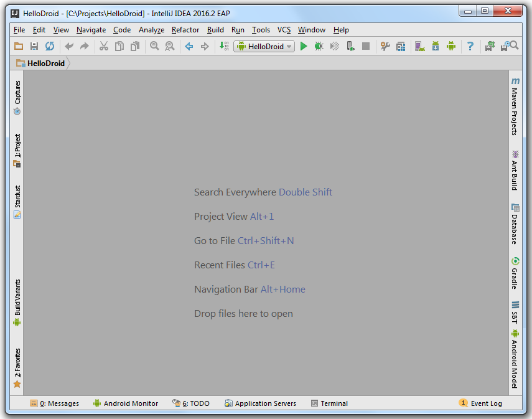Open the Terminal tool window
Image resolution: width=532 pixels, height=419 pixels.
329,403
